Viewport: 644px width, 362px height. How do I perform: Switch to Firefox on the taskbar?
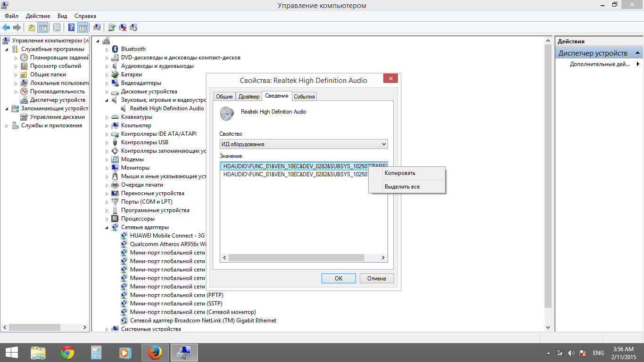(154, 353)
